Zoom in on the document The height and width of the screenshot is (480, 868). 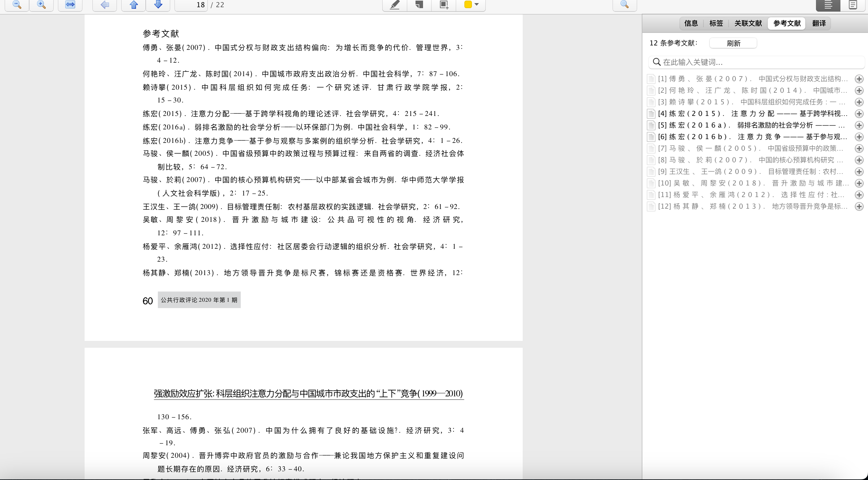[x=41, y=5]
